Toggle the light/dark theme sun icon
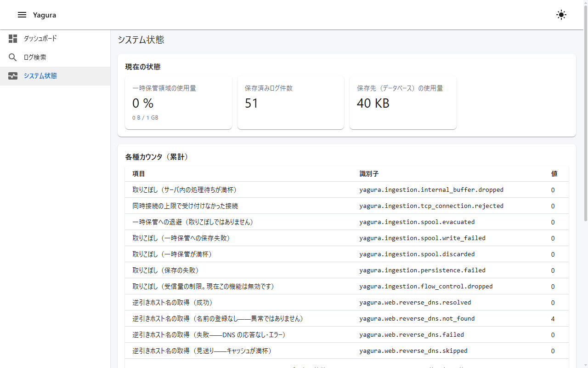The width and height of the screenshot is (588, 368). [x=561, y=15]
